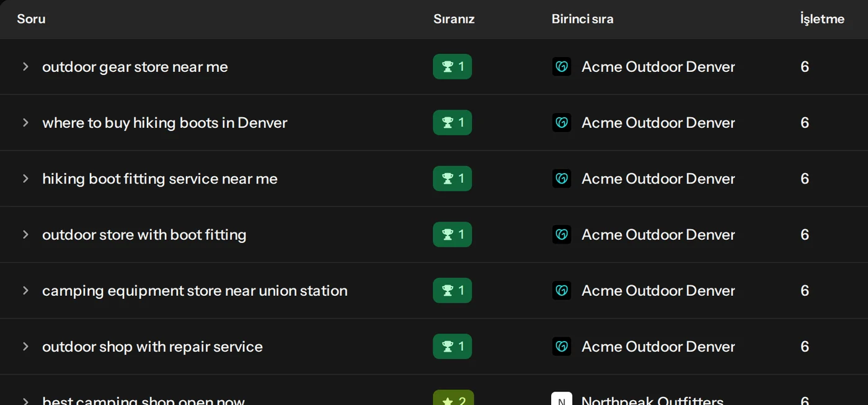This screenshot has height=405, width=868.
Task: Click Acme logo icon in 'camping equipment store' row
Action: point(562,290)
